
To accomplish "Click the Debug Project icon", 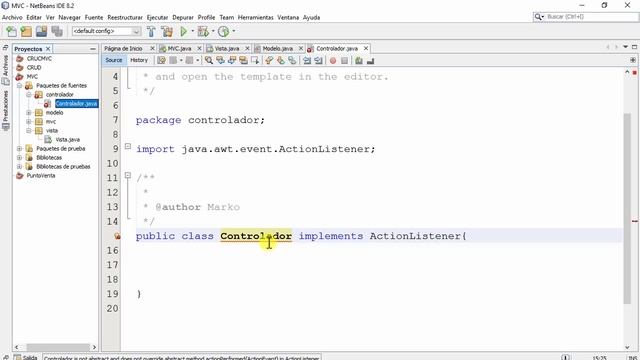I will [202, 31].
